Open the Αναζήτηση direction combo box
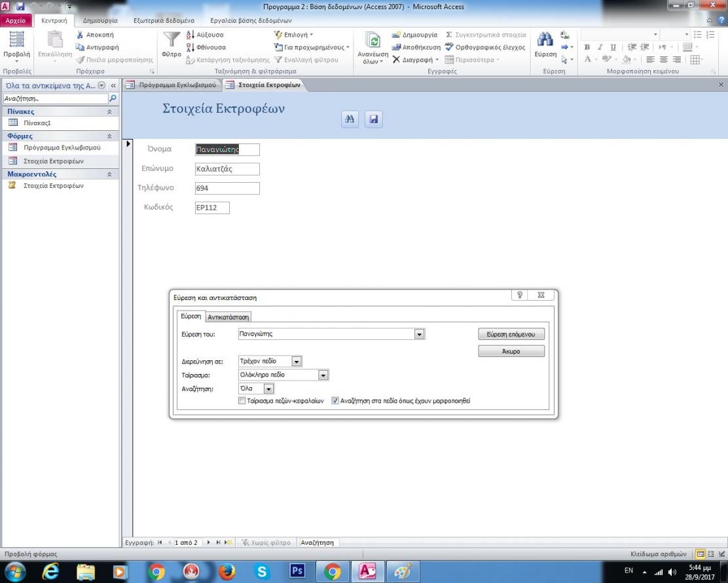The image size is (728, 583). (256, 388)
